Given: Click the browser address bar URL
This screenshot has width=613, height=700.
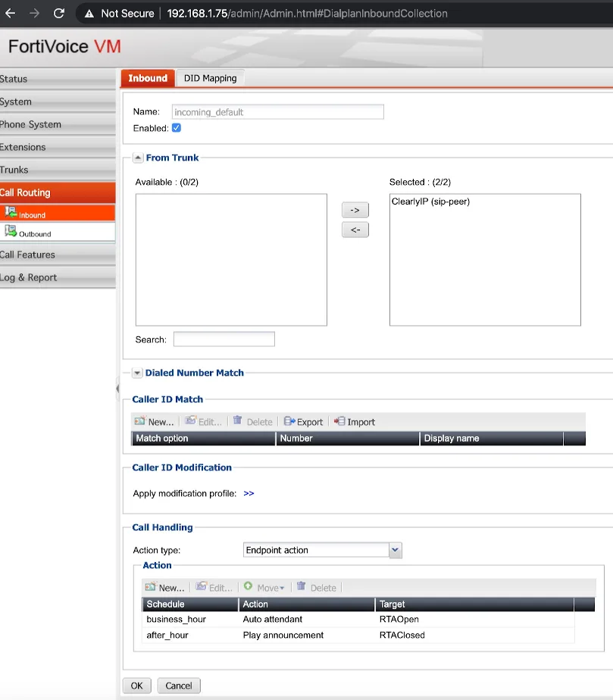Looking at the screenshot, I should (307, 14).
